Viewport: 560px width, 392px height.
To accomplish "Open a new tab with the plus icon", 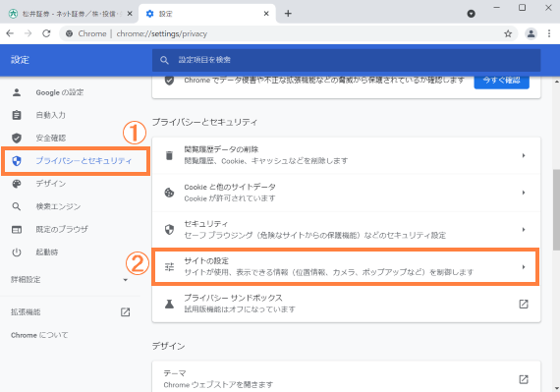I will coord(288,14).
